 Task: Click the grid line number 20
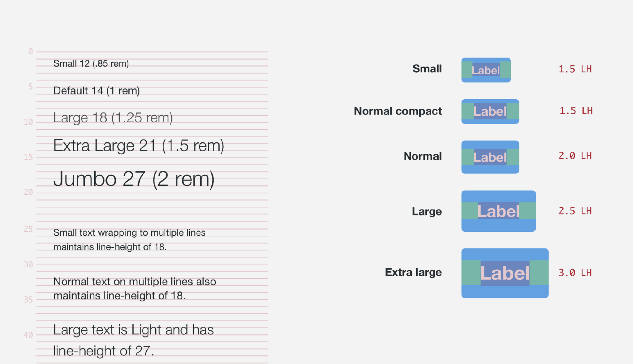coord(28,192)
